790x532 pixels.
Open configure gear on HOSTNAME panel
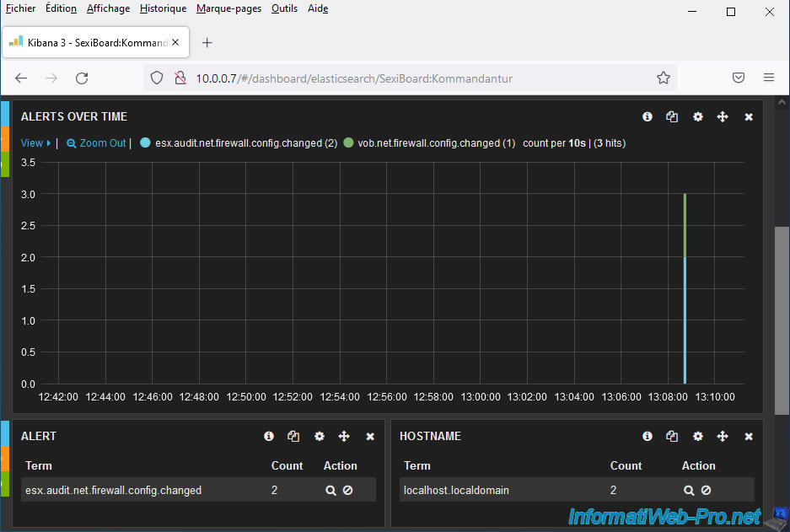[x=697, y=437]
